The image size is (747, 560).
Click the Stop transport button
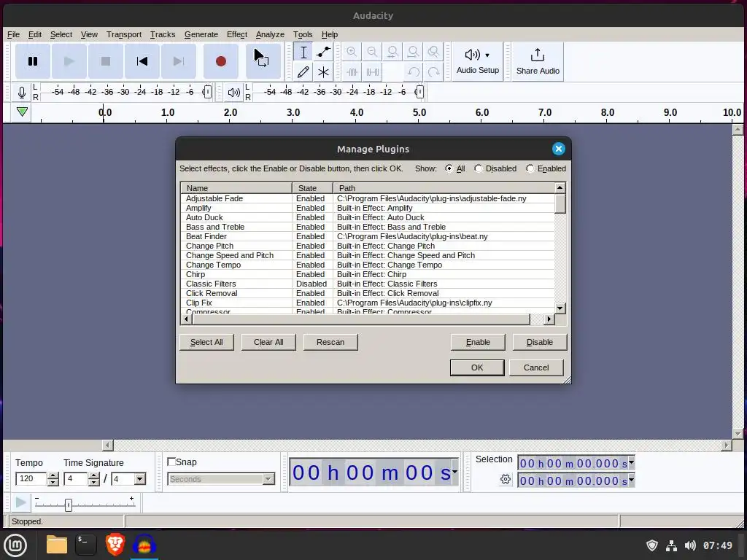tap(106, 61)
